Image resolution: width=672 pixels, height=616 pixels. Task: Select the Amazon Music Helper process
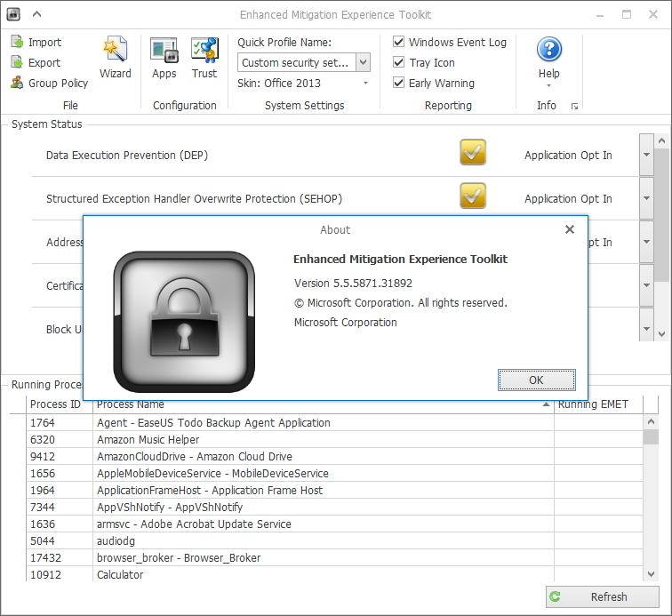click(x=334, y=439)
